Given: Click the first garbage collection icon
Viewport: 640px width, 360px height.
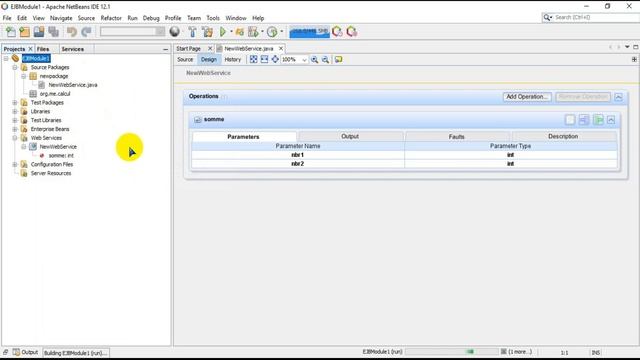Looking at the screenshot, I should [x=337, y=31].
